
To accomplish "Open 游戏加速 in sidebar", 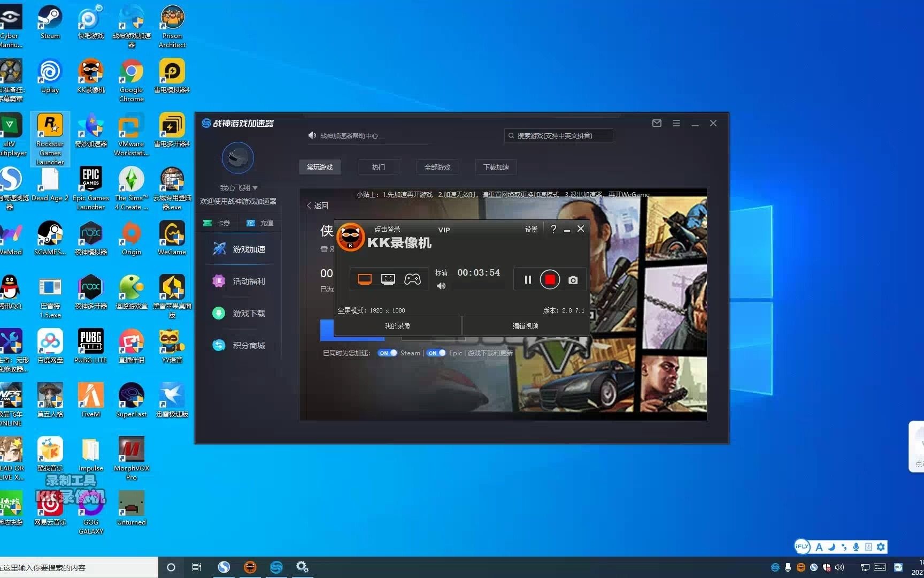I will [x=240, y=249].
